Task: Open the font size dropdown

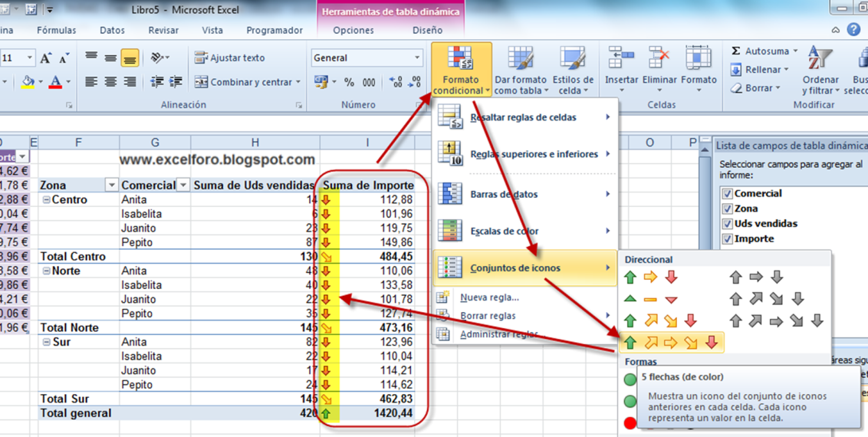Action: point(31,58)
